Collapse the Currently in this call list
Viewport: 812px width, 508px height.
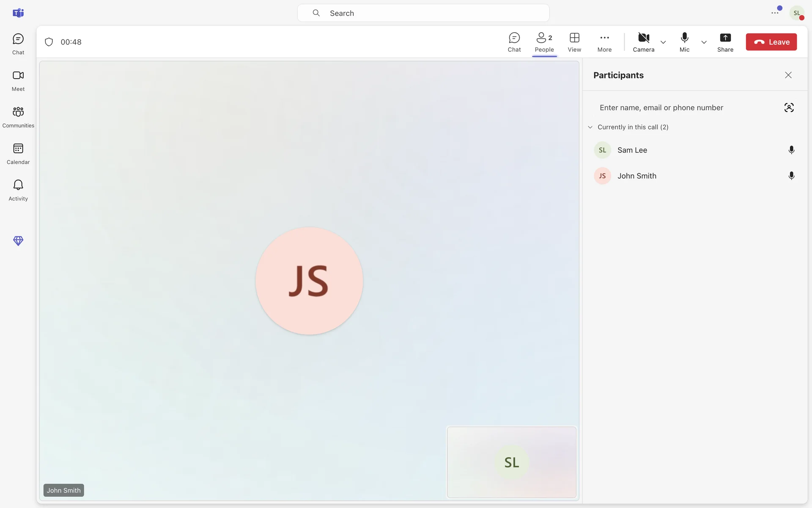click(590, 127)
